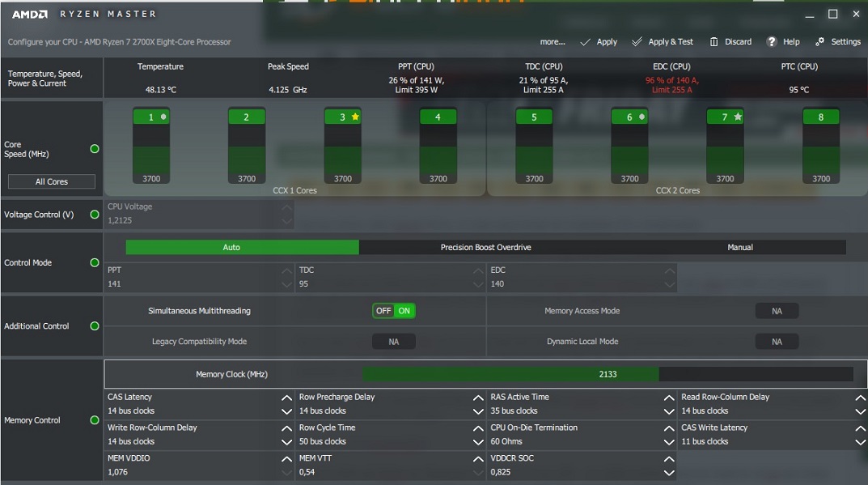Click Dynamic Local Mode NA button

point(777,342)
